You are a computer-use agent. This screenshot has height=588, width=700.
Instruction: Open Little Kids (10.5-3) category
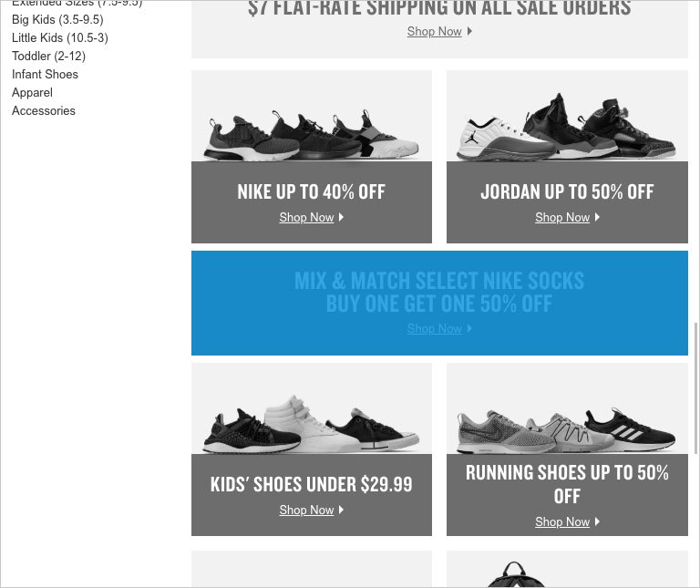coord(60,38)
